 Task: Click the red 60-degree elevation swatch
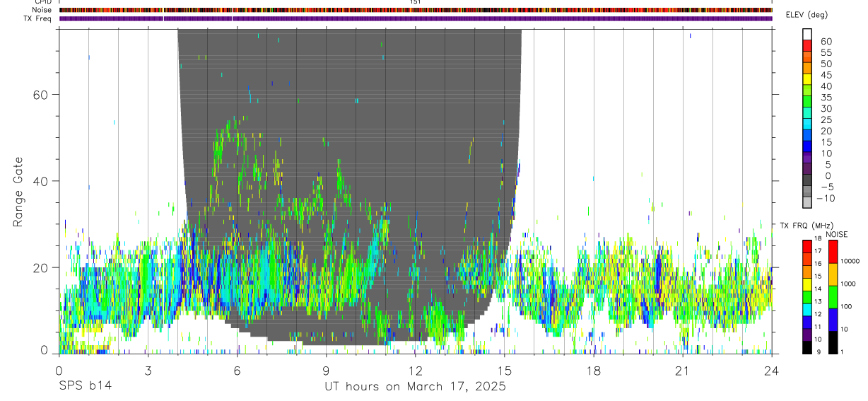tap(807, 45)
